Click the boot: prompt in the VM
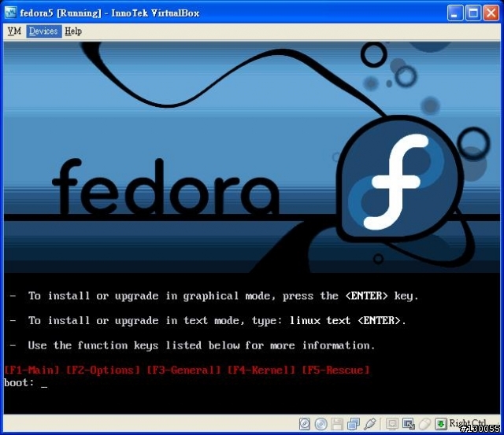The image size is (504, 435). click(x=19, y=382)
